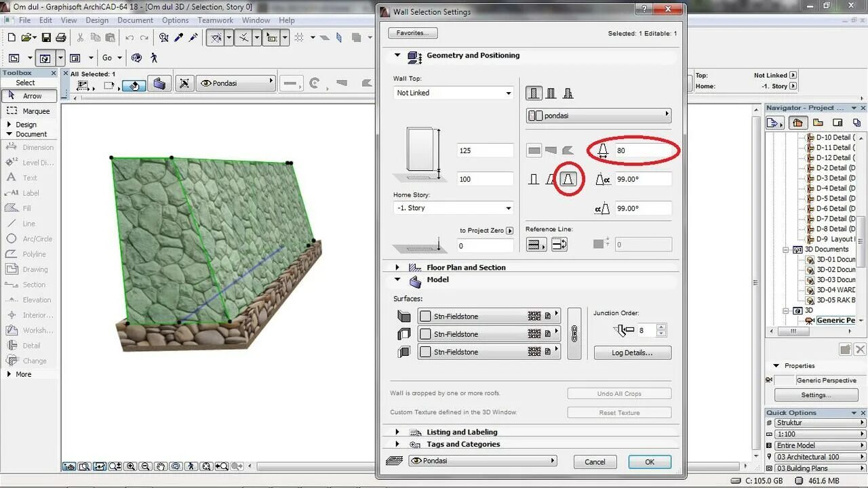
Task: Open the Options menu
Action: [x=176, y=20]
